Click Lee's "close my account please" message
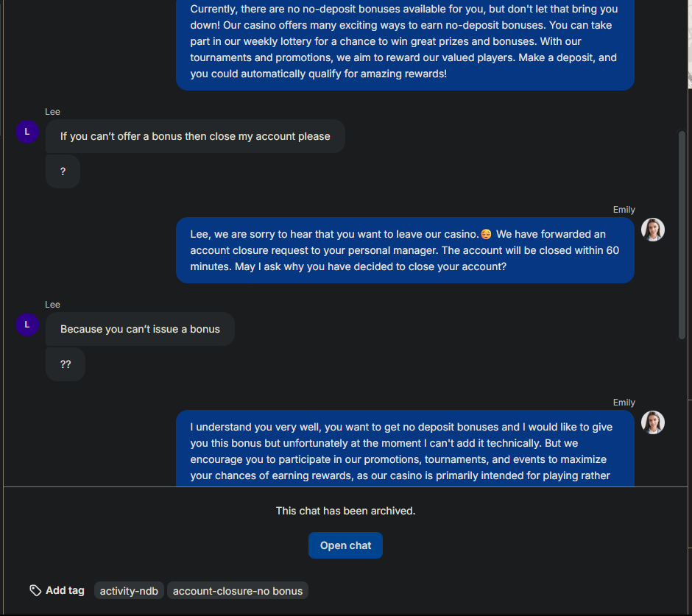The width and height of the screenshot is (692, 616). 195,136
